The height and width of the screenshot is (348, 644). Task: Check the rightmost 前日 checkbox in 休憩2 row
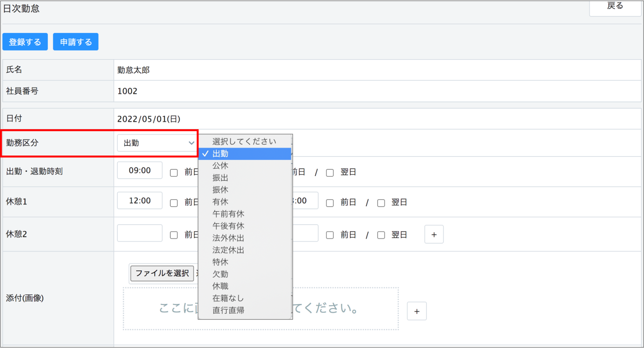330,235
